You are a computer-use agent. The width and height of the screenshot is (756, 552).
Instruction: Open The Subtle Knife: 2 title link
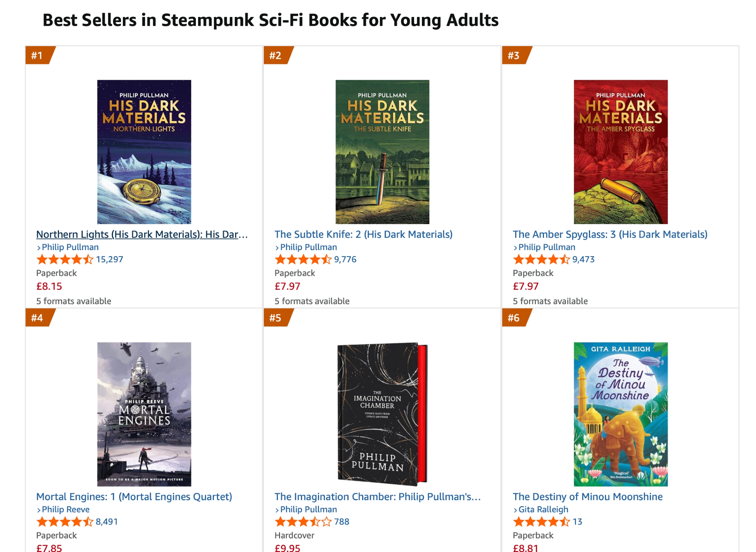coord(363,235)
